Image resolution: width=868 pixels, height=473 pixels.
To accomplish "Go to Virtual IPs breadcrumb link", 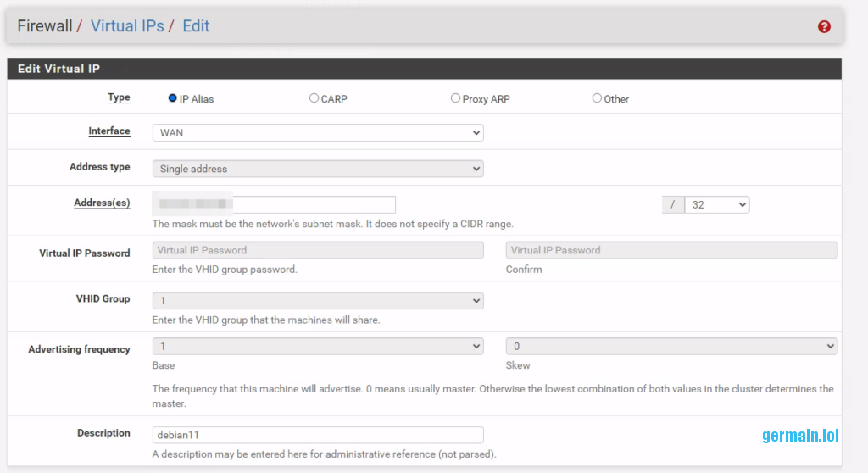I will [127, 26].
